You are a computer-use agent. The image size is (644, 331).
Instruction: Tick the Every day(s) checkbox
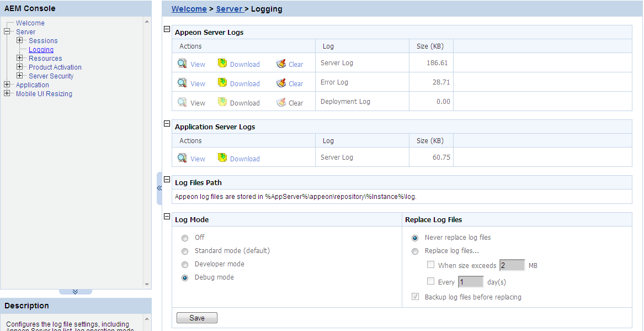430,281
